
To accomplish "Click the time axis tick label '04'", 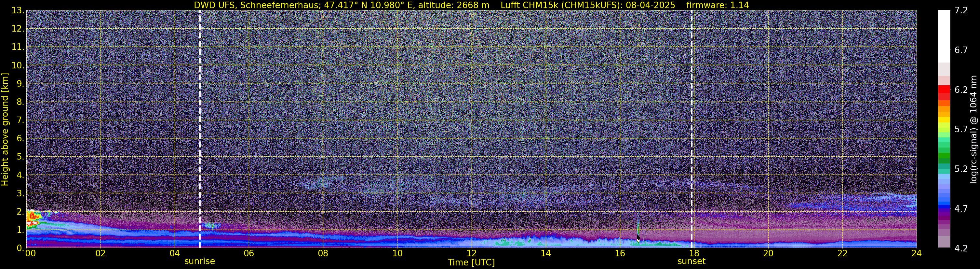I will click(175, 253).
